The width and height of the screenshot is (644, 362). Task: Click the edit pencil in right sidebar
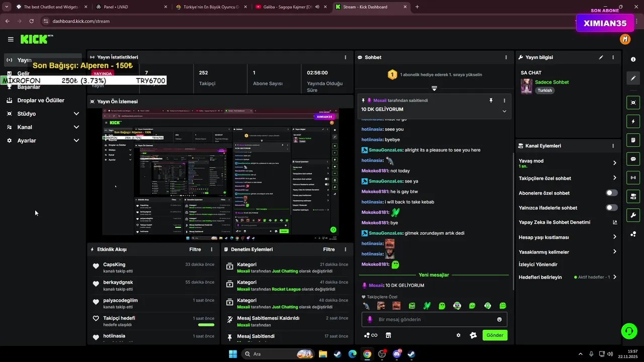(633, 78)
